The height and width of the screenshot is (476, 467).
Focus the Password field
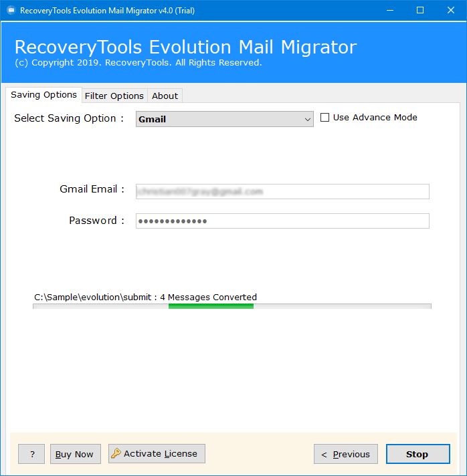282,221
